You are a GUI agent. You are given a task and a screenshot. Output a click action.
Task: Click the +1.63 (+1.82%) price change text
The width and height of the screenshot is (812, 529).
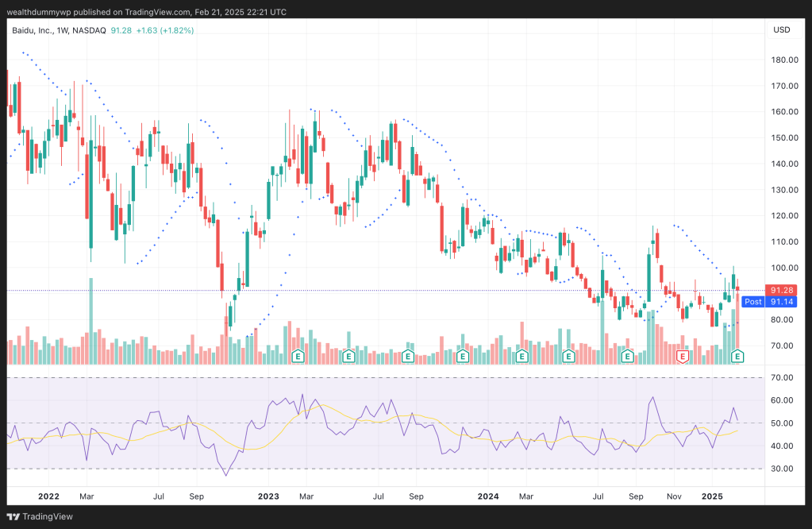click(164, 30)
